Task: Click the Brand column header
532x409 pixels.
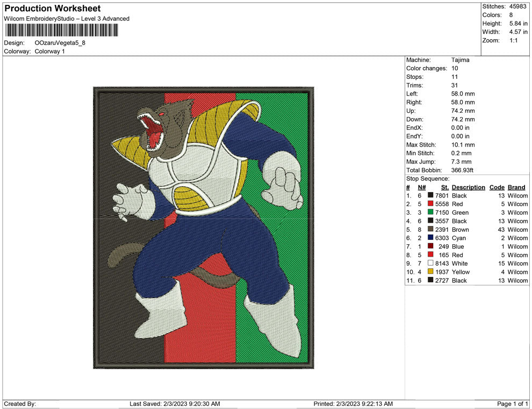Action: pyautogui.click(x=516, y=187)
